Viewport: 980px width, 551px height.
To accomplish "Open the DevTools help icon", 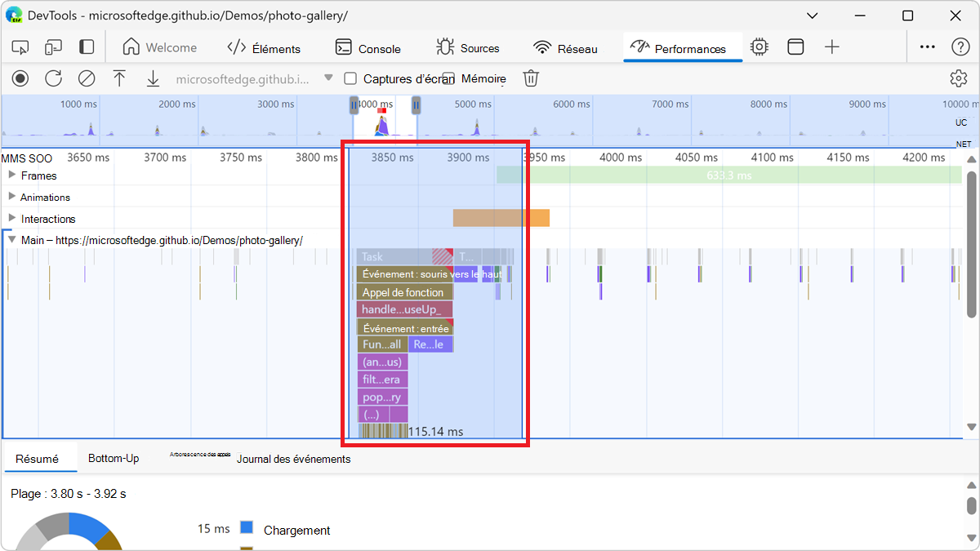I will pos(960,47).
